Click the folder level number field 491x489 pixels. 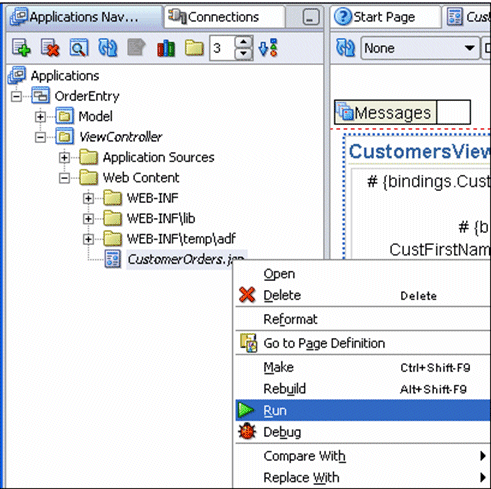(222, 48)
